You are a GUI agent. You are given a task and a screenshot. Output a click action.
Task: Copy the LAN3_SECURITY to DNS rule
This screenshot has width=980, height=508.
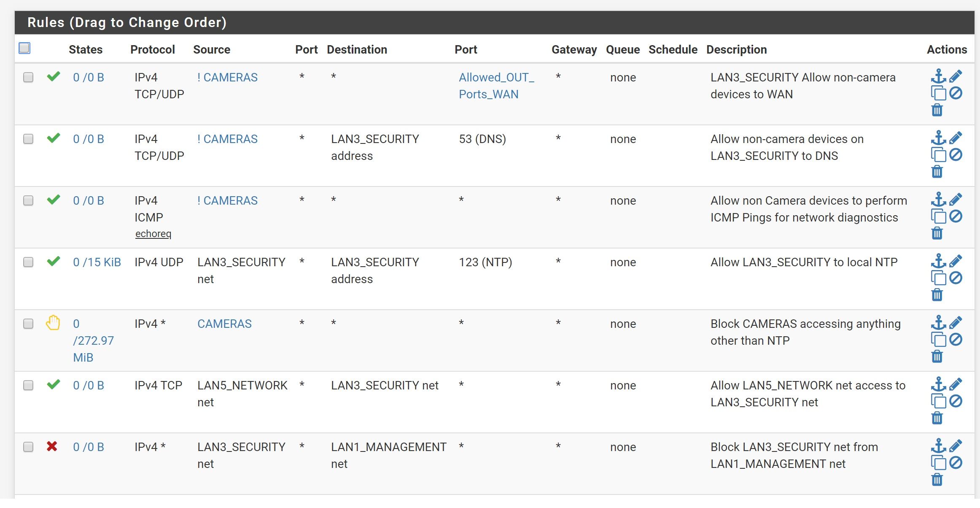(938, 155)
